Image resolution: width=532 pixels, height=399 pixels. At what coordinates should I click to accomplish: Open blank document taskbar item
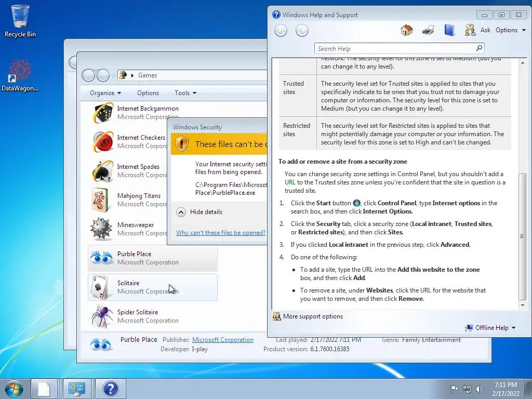[44, 389]
